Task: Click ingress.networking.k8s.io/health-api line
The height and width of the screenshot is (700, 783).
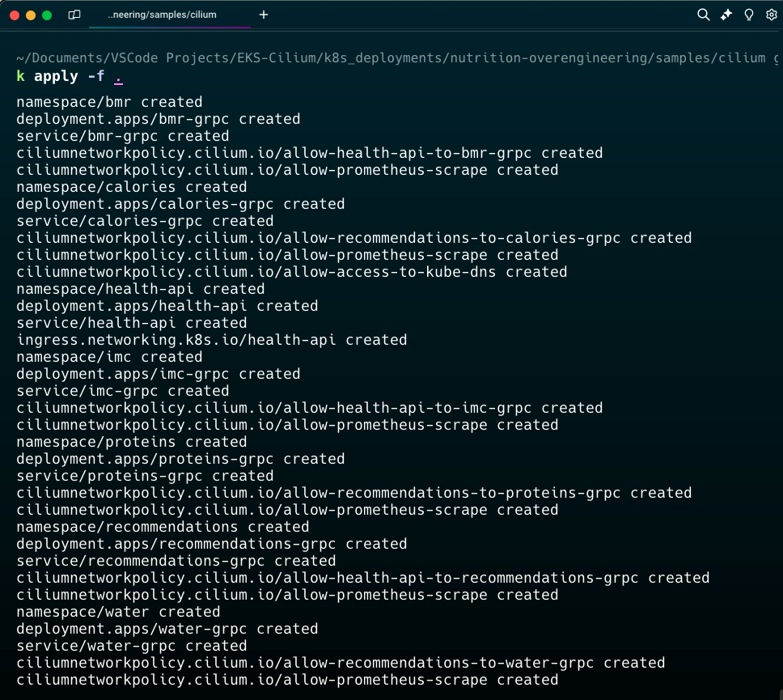Action: (x=212, y=340)
